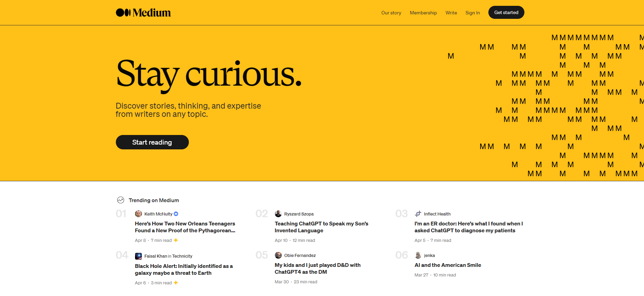The height and width of the screenshot is (296, 644).
Task: Open the Technicity publication link
Action: coord(182,256)
